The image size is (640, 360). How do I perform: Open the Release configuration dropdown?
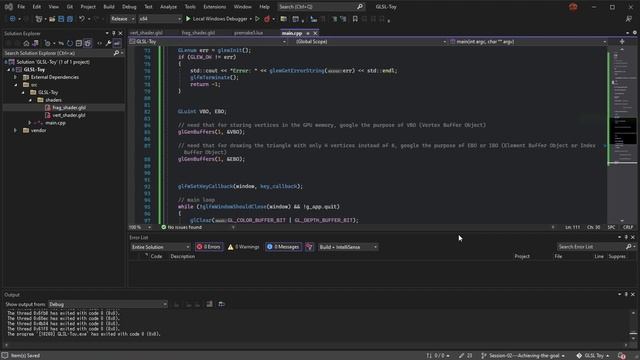pos(122,19)
